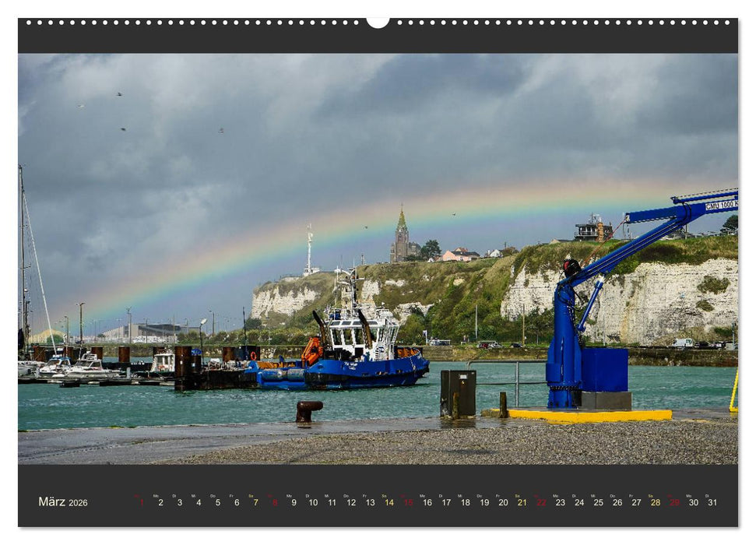
Task: Select day 14 in the calendar strip
Action: pyautogui.click(x=389, y=502)
